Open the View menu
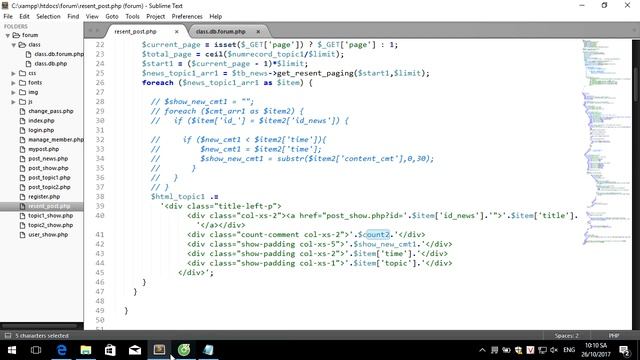 pyautogui.click(x=92, y=16)
